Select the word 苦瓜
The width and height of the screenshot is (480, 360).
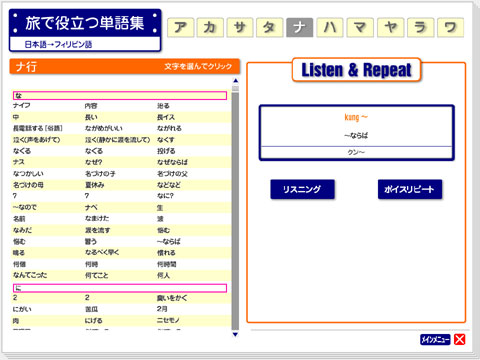(x=91, y=309)
